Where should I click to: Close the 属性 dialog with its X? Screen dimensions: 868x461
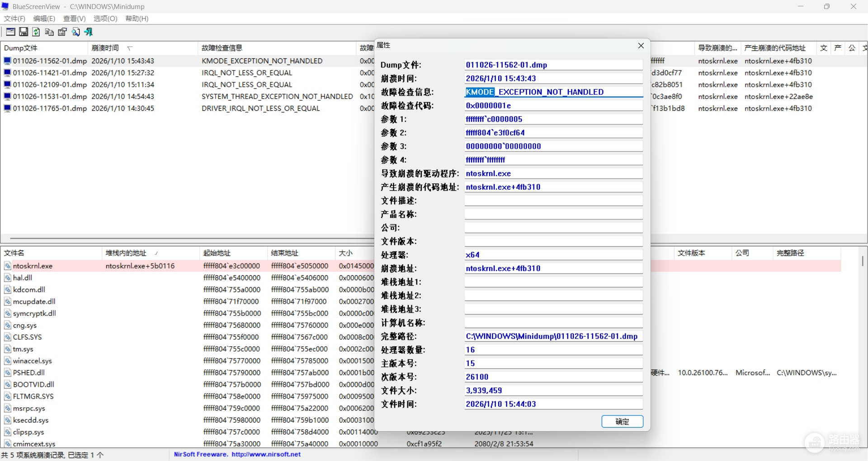pyautogui.click(x=641, y=46)
